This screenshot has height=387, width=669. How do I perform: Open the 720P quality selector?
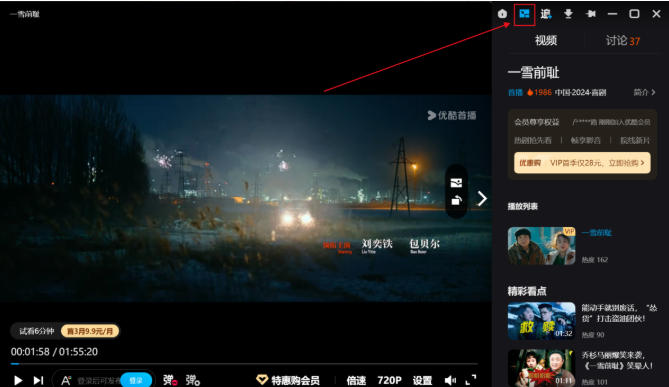coord(389,380)
